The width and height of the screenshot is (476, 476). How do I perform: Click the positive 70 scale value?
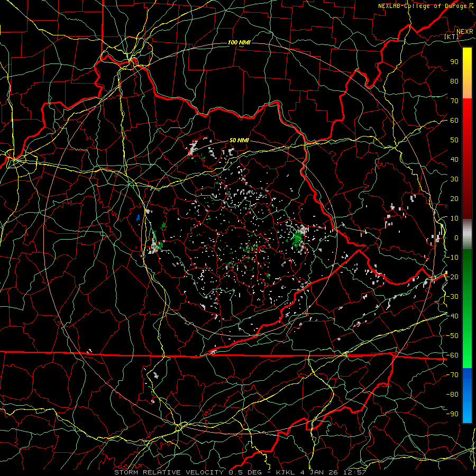454,101
